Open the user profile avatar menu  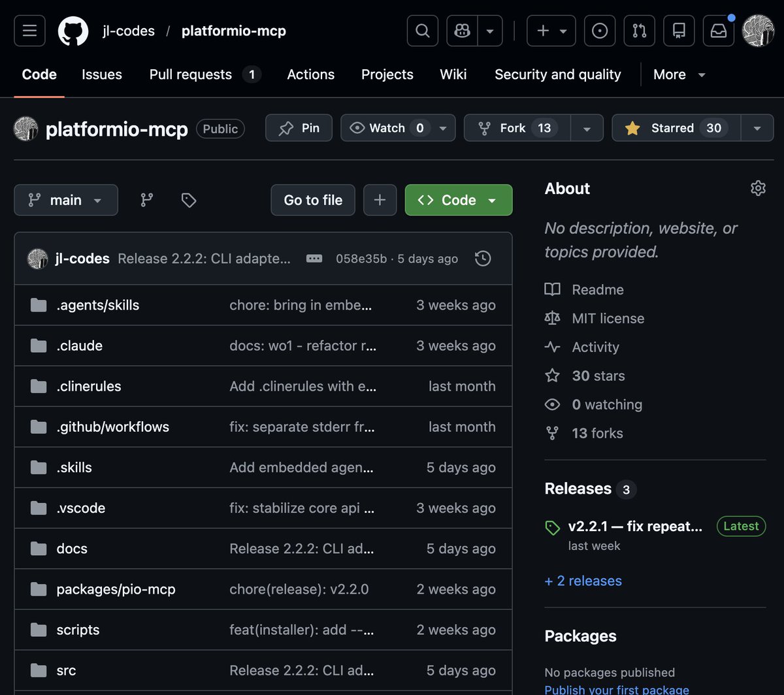point(759,31)
